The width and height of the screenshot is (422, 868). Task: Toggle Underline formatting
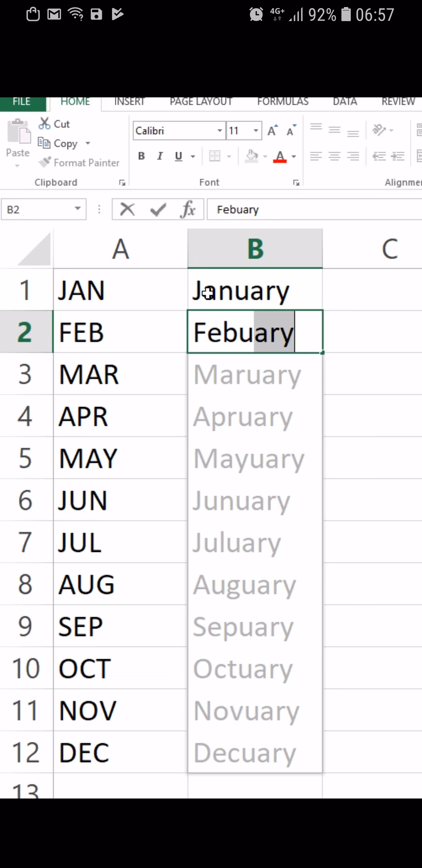(178, 156)
